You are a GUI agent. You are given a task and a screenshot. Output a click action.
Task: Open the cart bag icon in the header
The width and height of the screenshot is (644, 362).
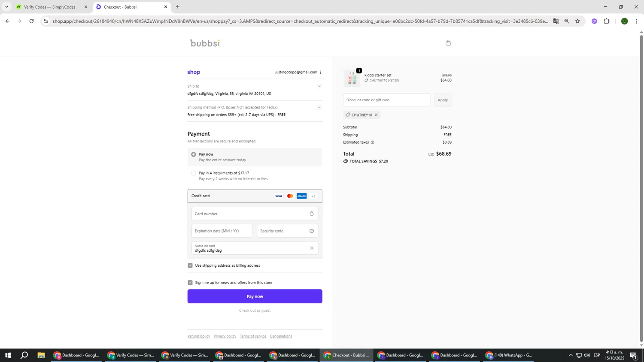448,43
